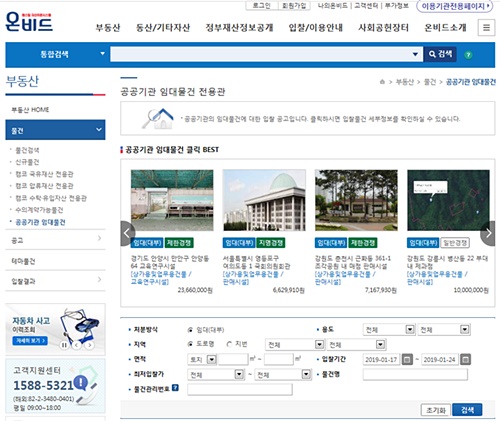The width and height of the screenshot is (500, 421).
Task: Open the first 지역 dropdown
Action: point(295,344)
